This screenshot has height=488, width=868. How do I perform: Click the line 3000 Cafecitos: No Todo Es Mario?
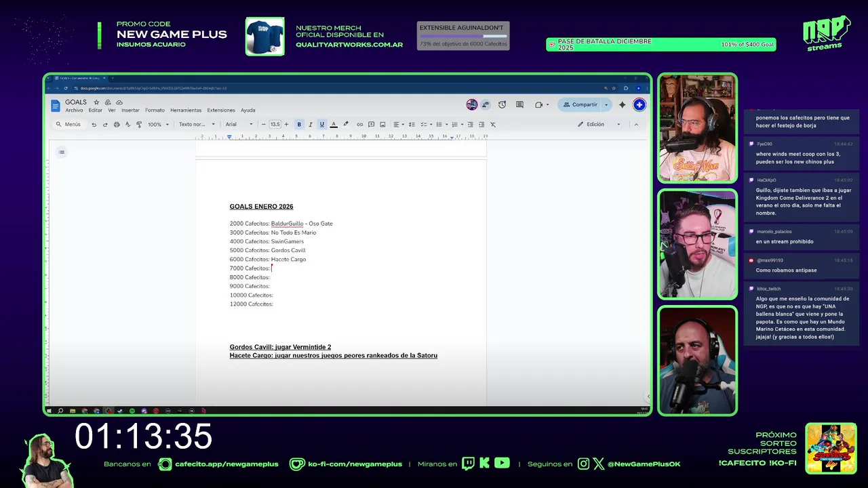(x=273, y=232)
